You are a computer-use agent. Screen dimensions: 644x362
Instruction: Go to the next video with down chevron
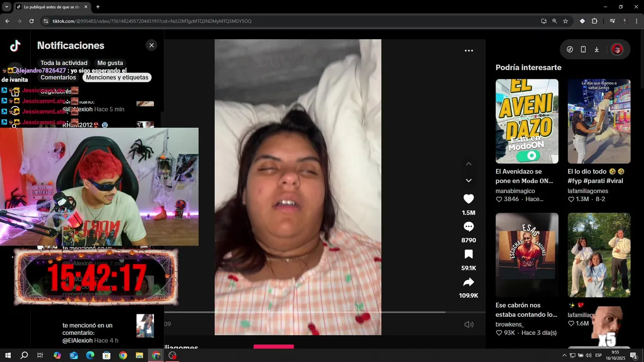[x=468, y=180]
